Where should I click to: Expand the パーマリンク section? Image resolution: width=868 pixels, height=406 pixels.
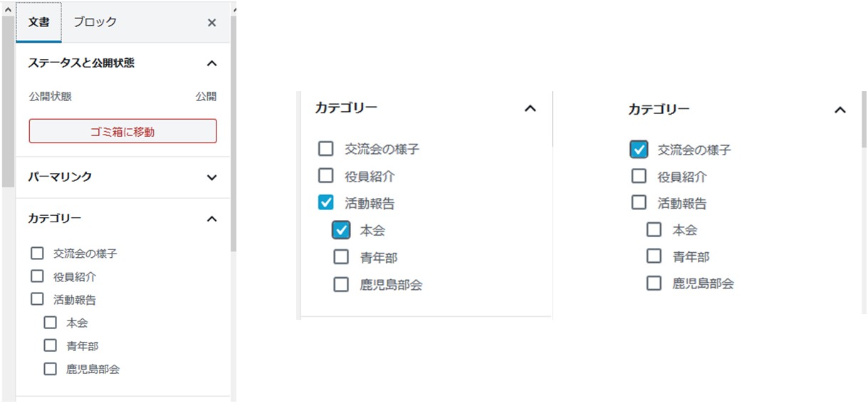(211, 177)
